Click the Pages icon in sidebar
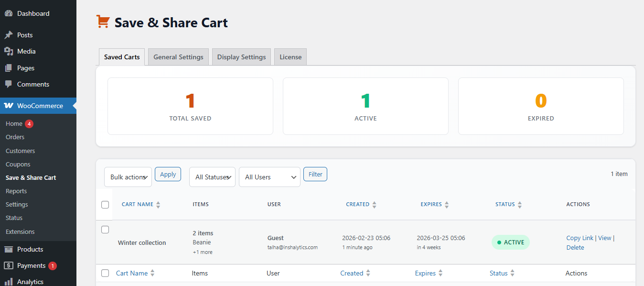This screenshot has height=286, width=644. tap(9, 68)
